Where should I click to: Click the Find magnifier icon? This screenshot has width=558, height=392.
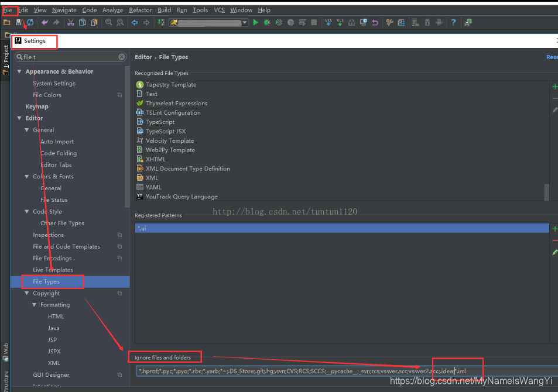108,22
